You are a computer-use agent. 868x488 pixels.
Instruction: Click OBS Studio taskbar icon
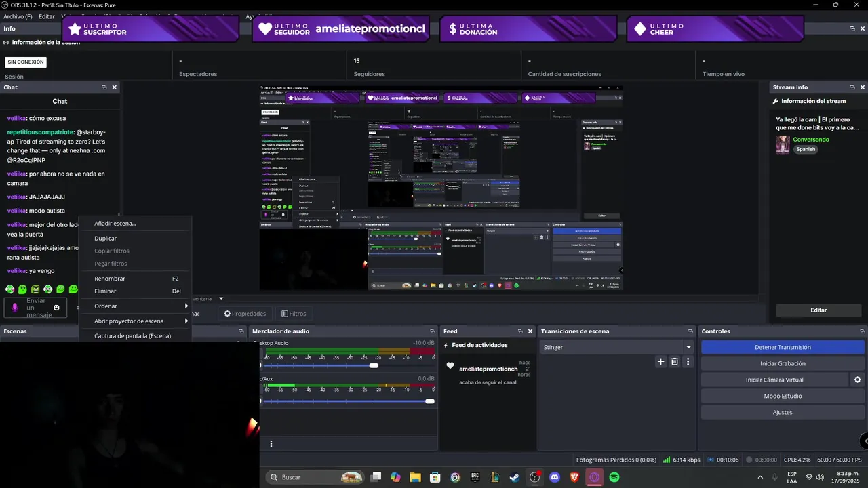[535, 477]
